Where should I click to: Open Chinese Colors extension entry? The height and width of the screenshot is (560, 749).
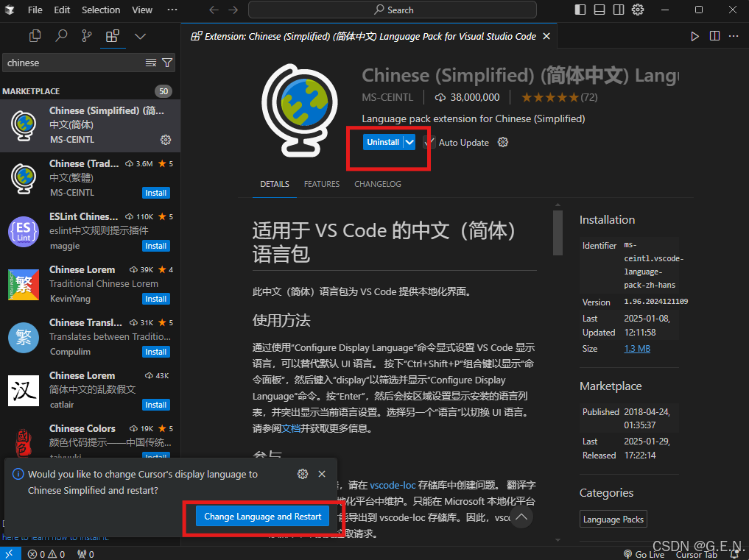coord(91,439)
